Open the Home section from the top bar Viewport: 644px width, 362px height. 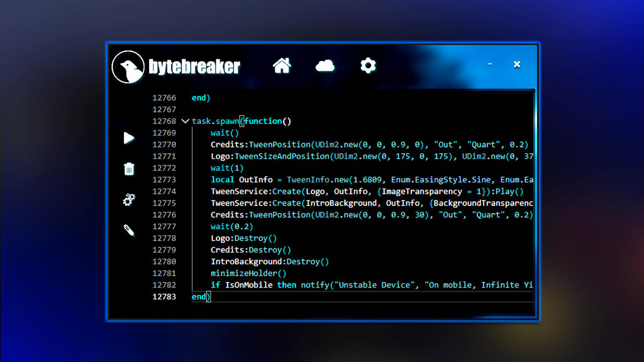click(281, 64)
